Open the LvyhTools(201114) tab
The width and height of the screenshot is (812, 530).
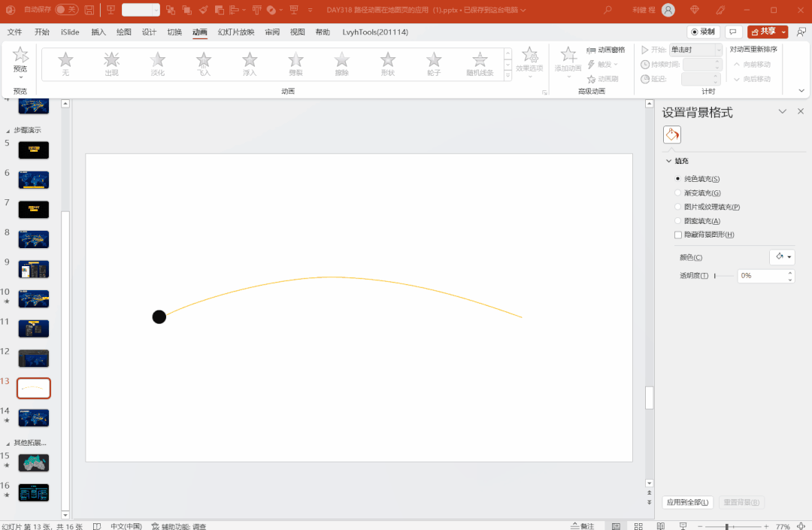click(375, 32)
